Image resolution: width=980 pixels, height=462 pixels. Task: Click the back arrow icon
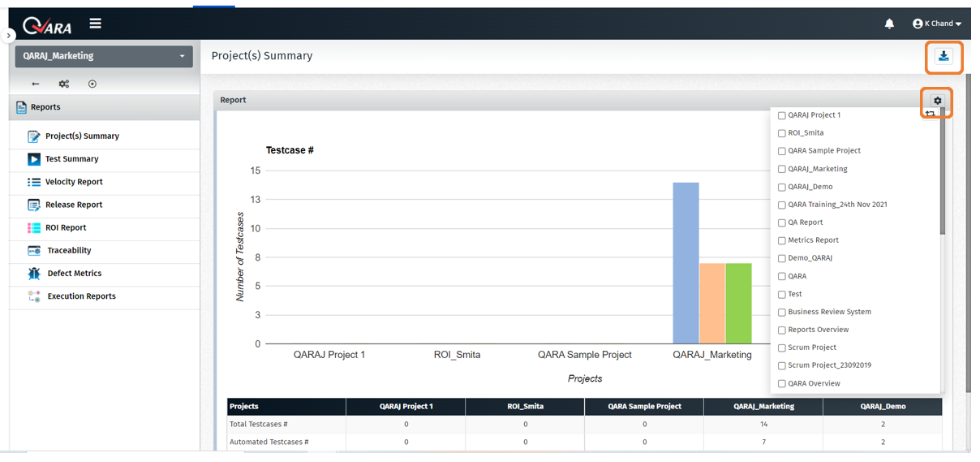(x=36, y=84)
